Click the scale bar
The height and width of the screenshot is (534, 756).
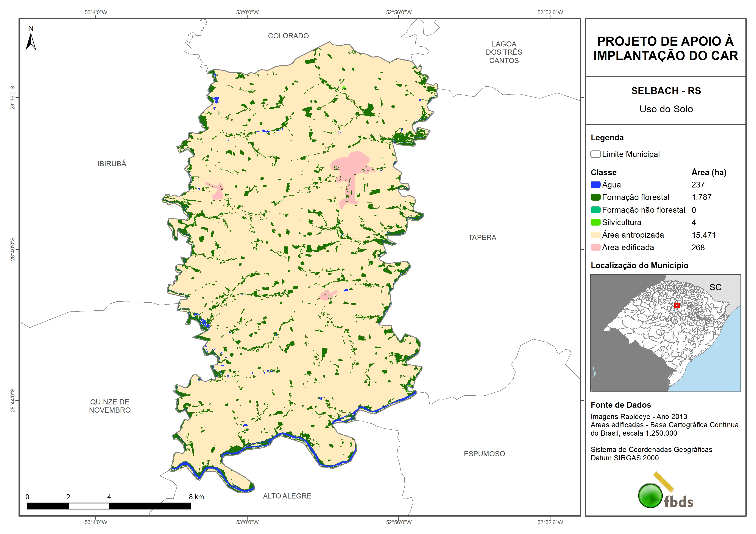pyautogui.click(x=109, y=506)
